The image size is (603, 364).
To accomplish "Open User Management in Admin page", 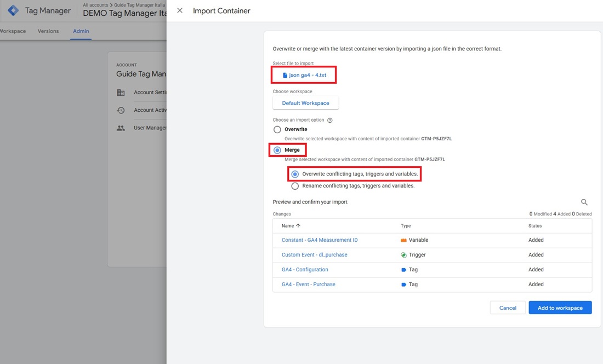I will pyautogui.click(x=150, y=128).
